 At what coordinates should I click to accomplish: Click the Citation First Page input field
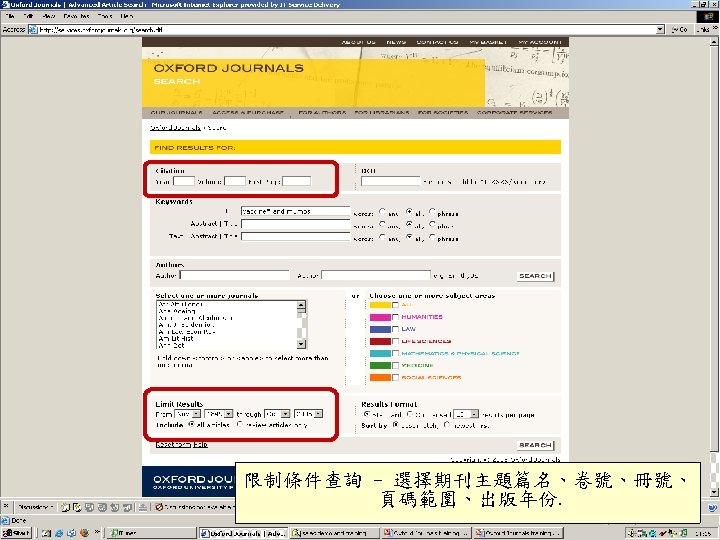(296, 181)
